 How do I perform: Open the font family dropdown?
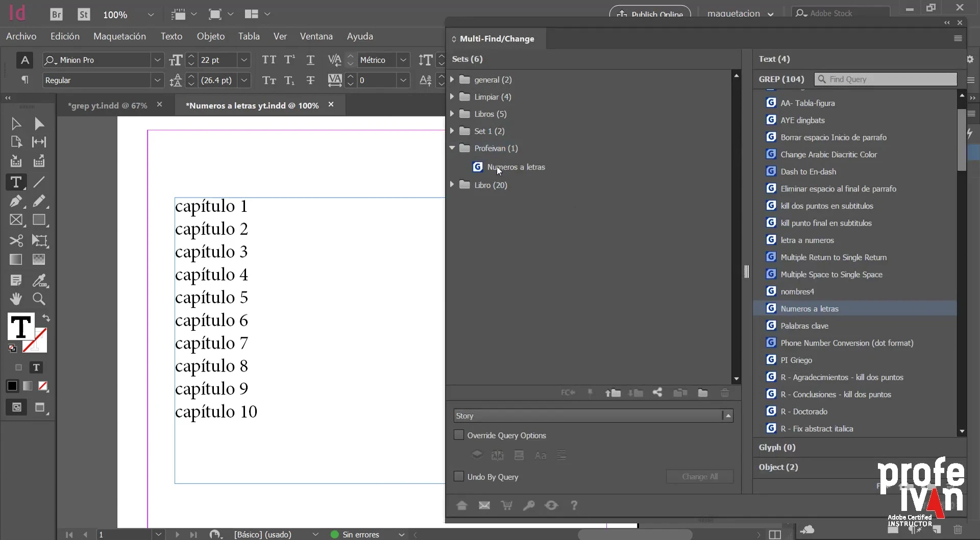pyautogui.click(x=158, y=60)
